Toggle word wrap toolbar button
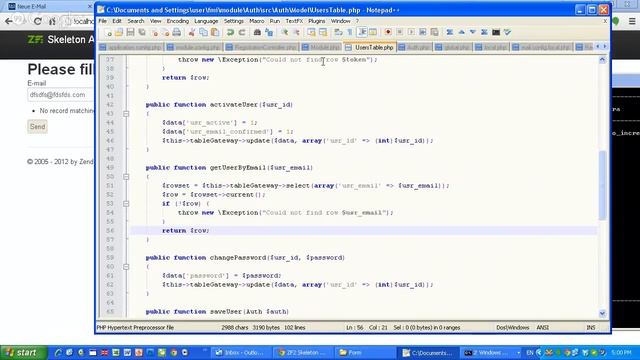640x360 pixels. (x=338, y=32)
